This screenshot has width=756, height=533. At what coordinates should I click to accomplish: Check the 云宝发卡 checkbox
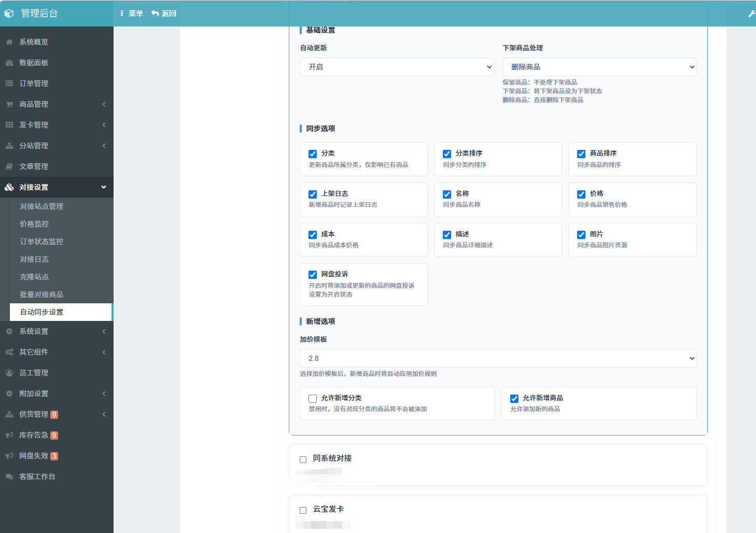(x=303, y=510)
